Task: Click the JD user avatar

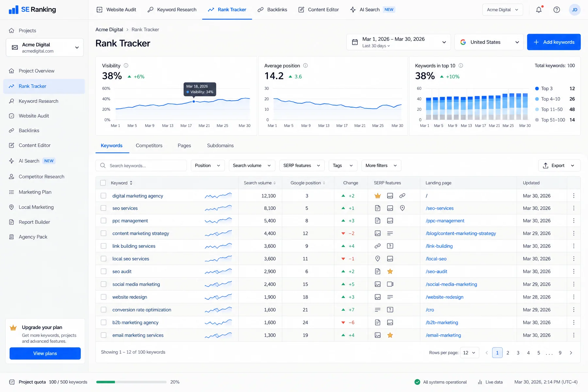Action: click(x=575, y=10)
